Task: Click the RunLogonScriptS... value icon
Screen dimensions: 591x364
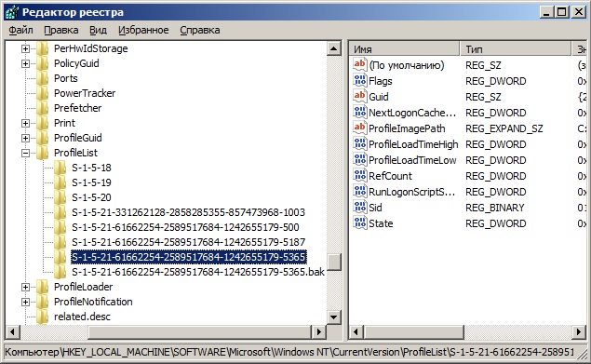Action: coord(360,192)
